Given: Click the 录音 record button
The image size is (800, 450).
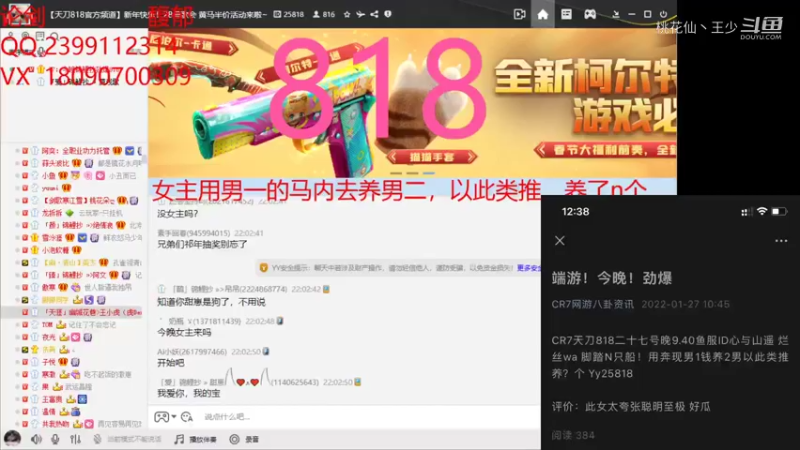Looking at the screenshot, I should coord(244,439).
